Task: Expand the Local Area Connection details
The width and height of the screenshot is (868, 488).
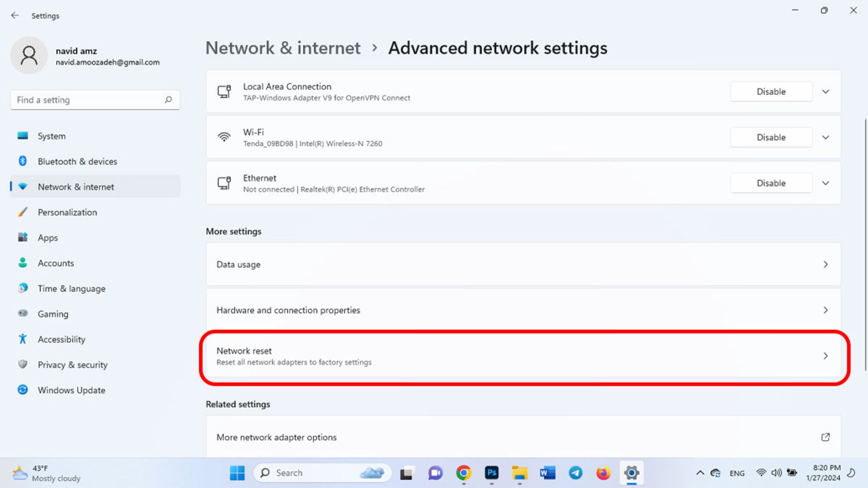Action: pos(826,92)
